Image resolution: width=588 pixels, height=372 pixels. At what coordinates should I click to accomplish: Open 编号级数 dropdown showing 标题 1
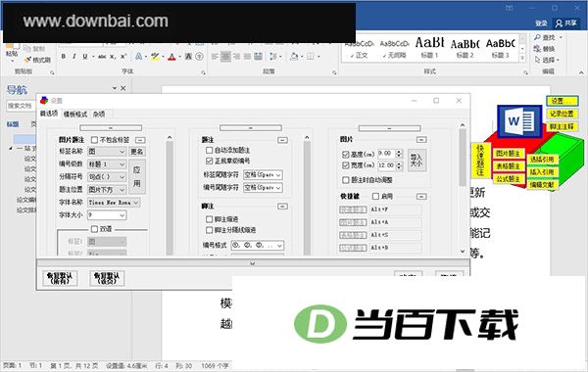pyautogui.click(x=107, y=164)
